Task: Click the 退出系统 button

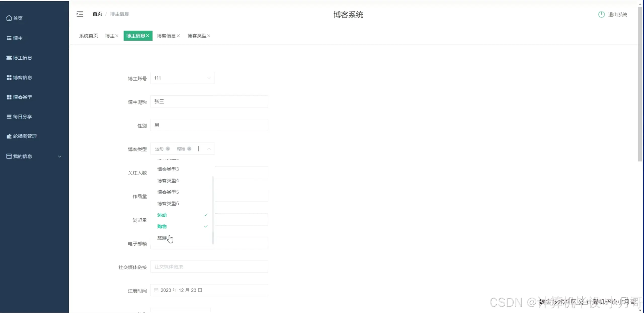Action: pyautogui.click(x=617, y=14)
